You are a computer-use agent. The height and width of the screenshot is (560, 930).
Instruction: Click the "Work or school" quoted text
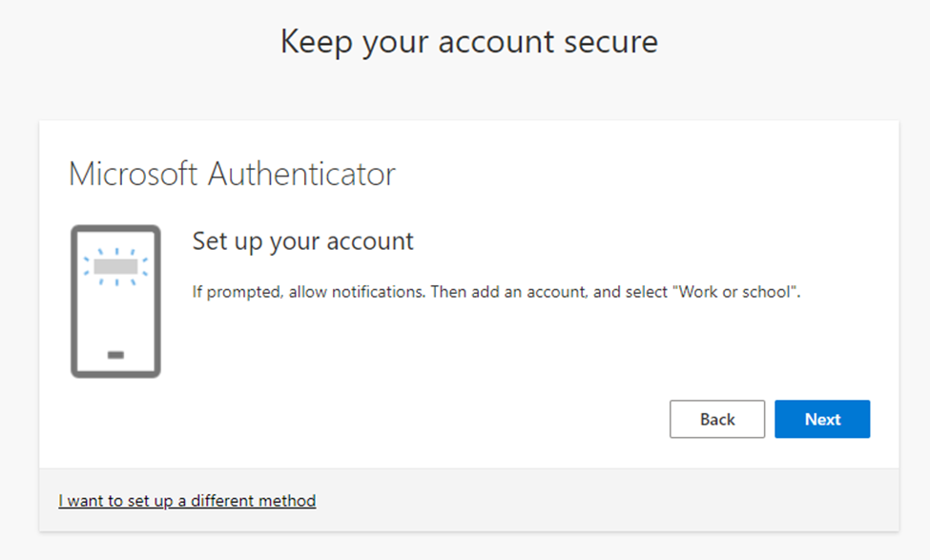[735, 292]
